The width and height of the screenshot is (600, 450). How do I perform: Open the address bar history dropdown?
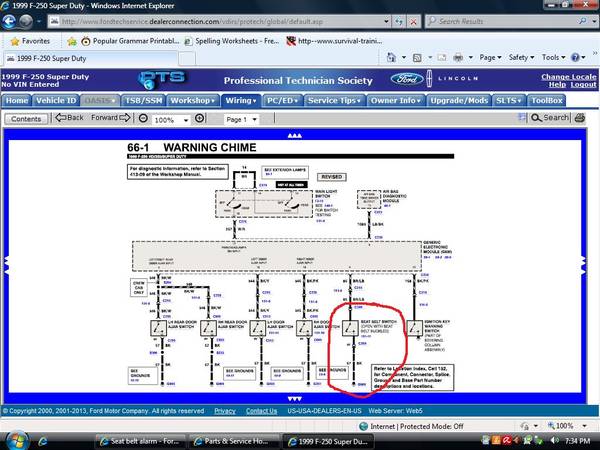(x=386, y=21)
